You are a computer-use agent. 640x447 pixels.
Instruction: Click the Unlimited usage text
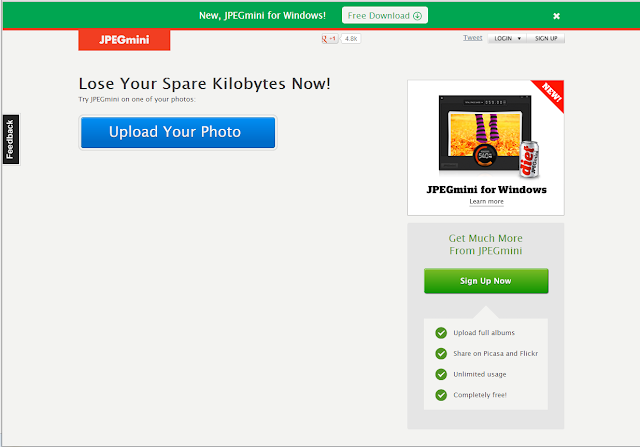coord(480,374)
